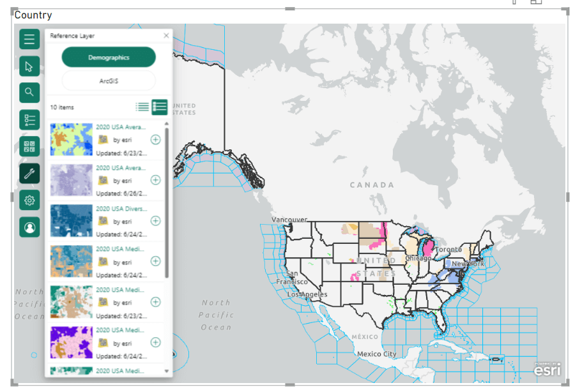Click the New York city label on map
Image resolution: width=573 pixels, height=392 pixels.
pyautogui.click(x=468, y=264)
